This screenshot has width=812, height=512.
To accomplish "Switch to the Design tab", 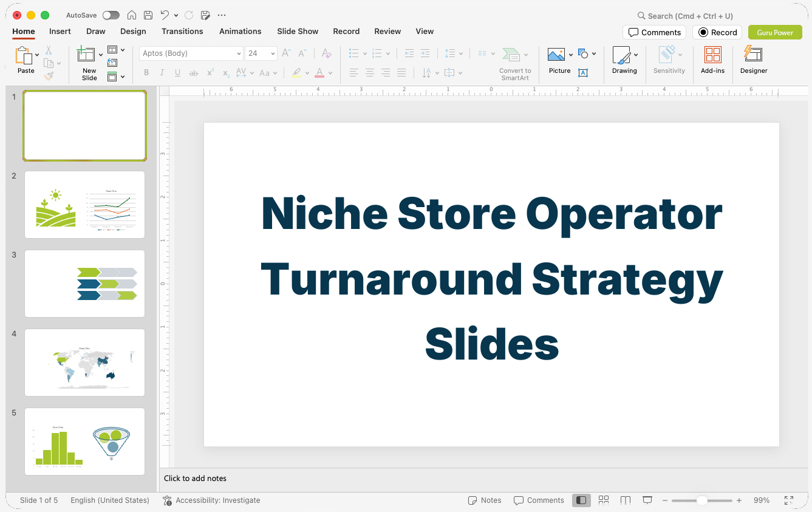I will click(x=133, y=31).
